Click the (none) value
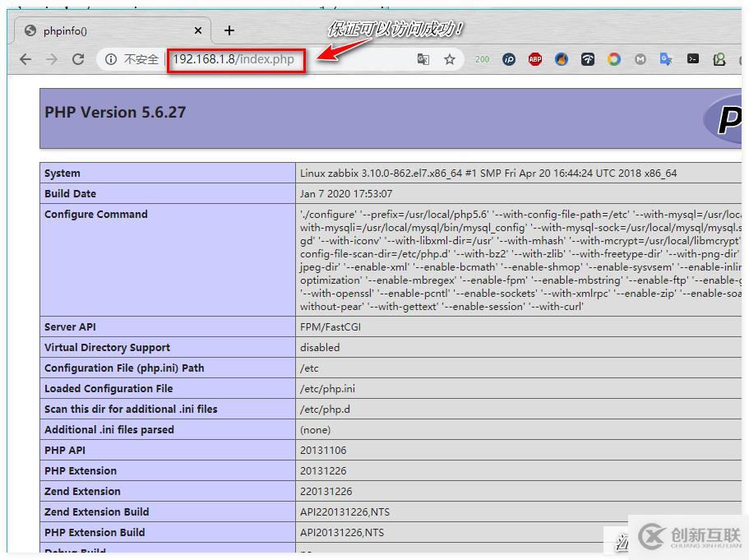This screenshot has height=560, width=749. point(315,429)
